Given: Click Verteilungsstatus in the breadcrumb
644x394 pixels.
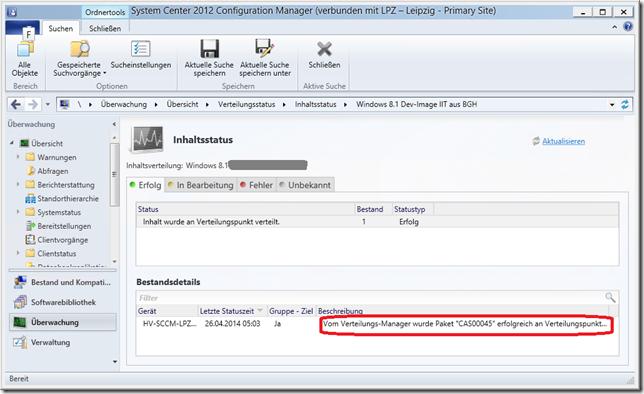Looking at the screenshot, I should tap(246, 104).
